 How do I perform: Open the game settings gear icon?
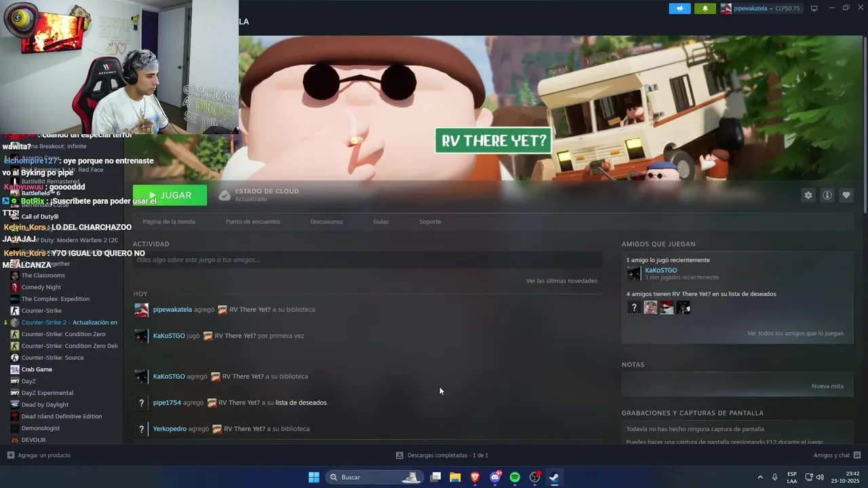pos(808,195)
